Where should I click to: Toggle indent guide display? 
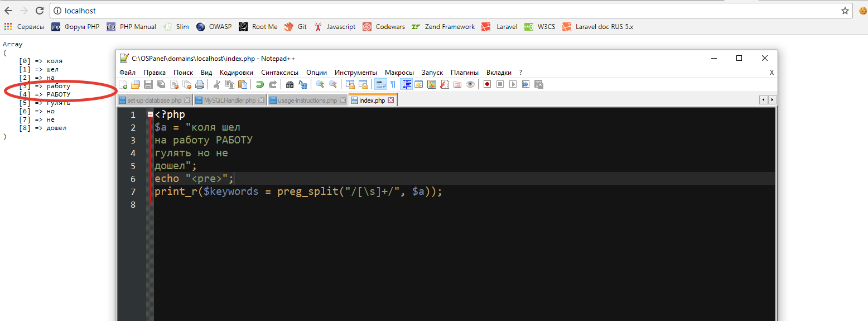tap(406, 84)
